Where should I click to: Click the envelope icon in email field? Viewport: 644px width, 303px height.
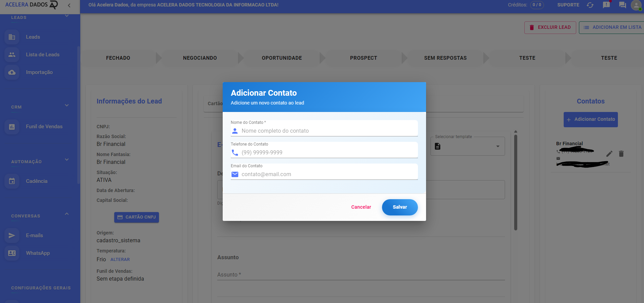(235, 174)
